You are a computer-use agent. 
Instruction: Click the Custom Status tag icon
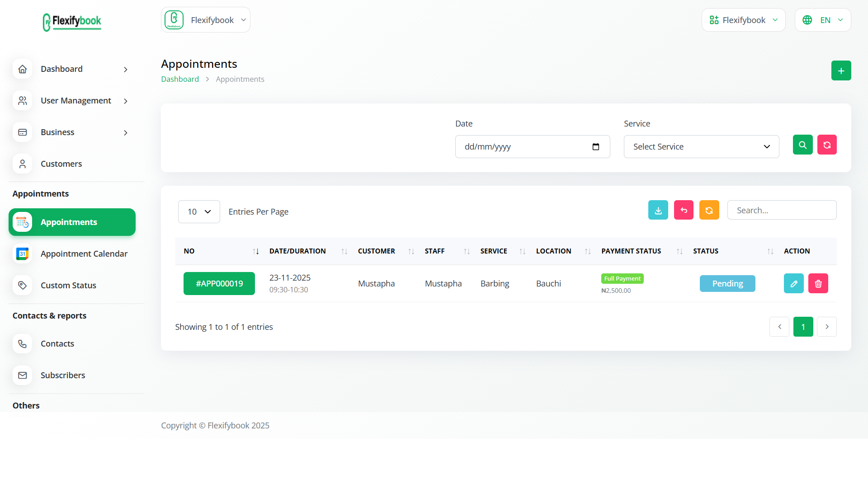coord(23,285)
